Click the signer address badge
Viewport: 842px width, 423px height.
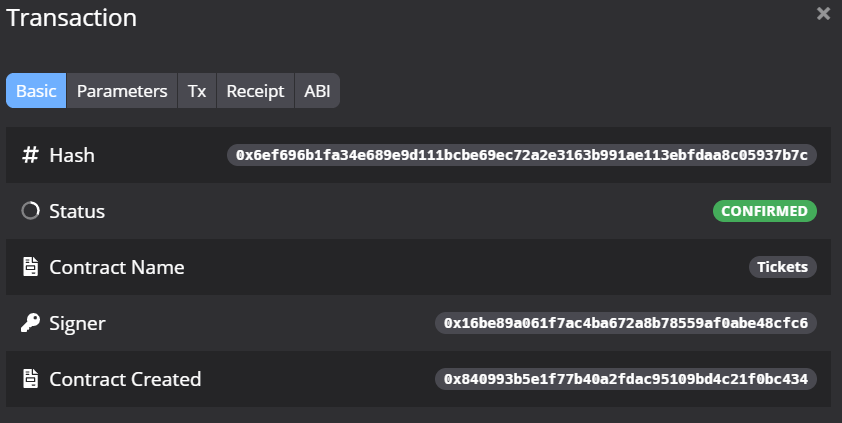[626, 323]
